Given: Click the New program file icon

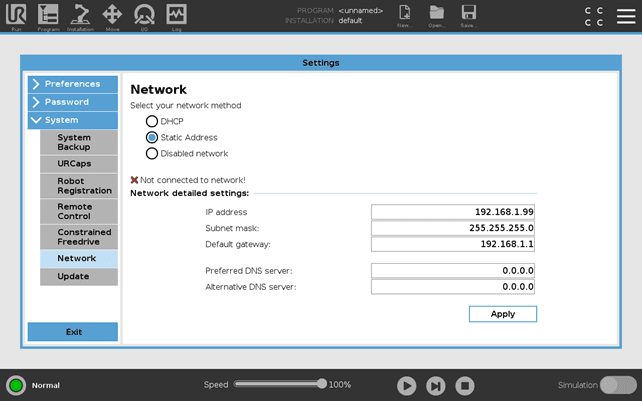Looking at the screenshot, I should pos(404,15).
